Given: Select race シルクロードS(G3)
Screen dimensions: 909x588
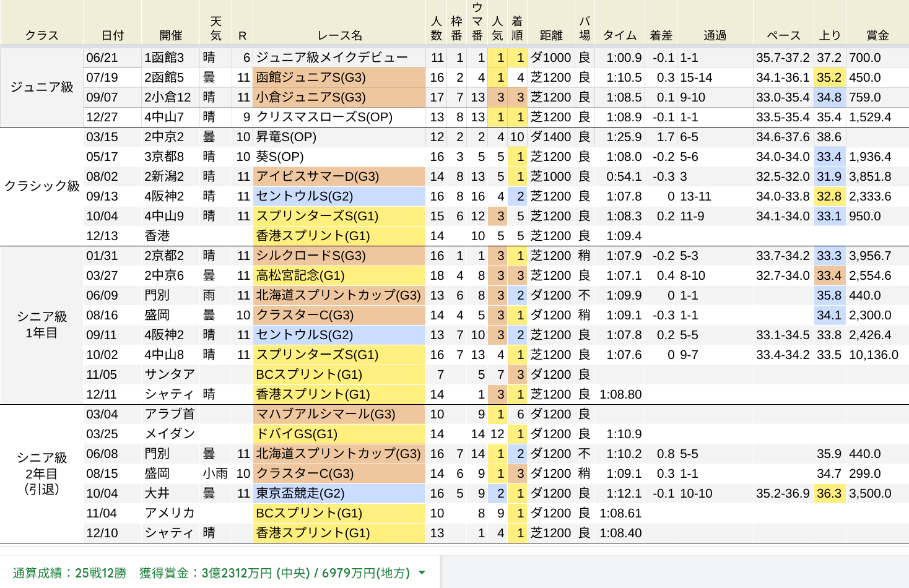Looking at the screenshot, I should (x=339, y=256).
